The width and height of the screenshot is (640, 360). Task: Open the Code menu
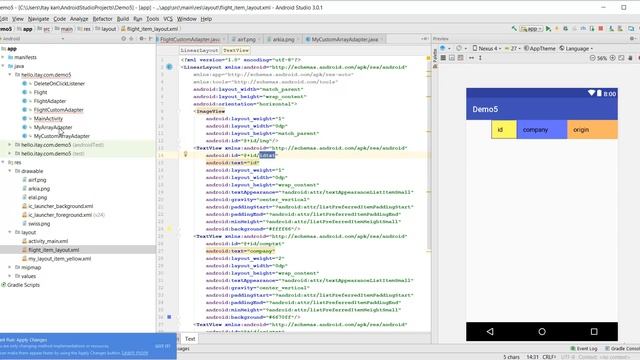point(59,19)
